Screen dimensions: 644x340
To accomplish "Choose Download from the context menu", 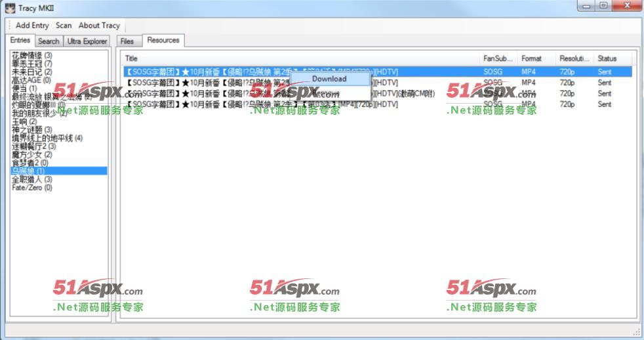I will click(x=329, y=79).
